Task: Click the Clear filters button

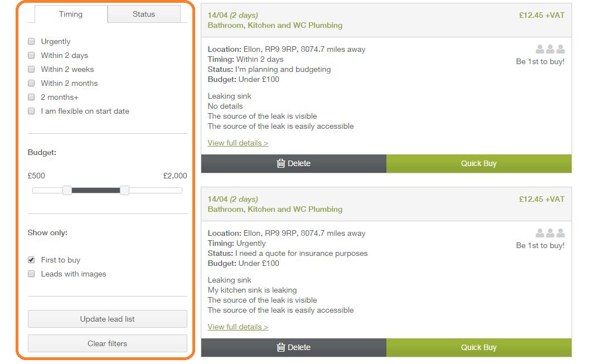Action: pos(107,343)
